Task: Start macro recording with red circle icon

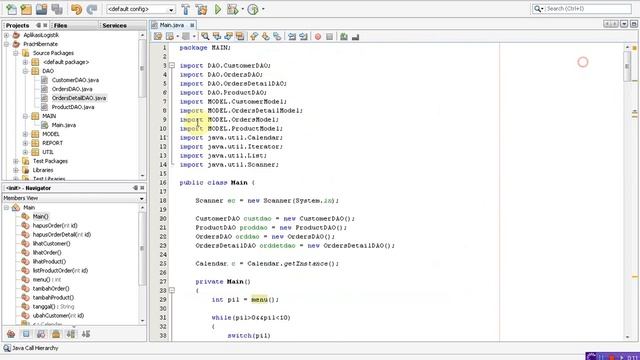Action: (318, 37)
